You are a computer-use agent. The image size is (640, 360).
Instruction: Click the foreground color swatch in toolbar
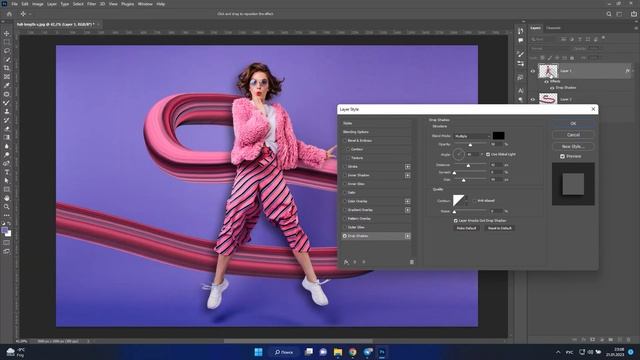(5, 231)
